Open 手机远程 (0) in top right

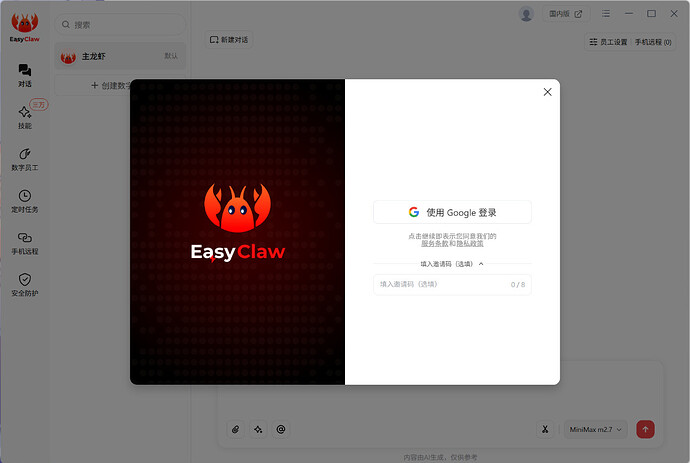click(x=653, y=42)
